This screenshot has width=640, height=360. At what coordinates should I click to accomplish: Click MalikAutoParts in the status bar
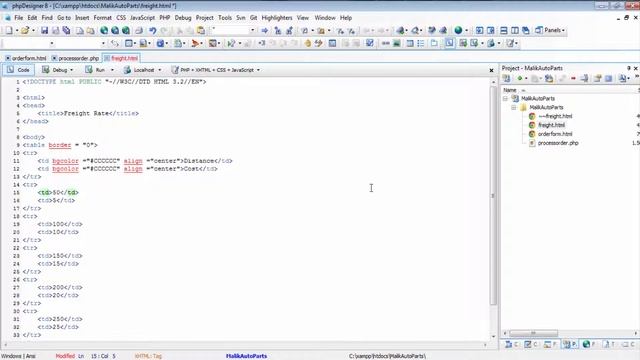click(247, 356)
